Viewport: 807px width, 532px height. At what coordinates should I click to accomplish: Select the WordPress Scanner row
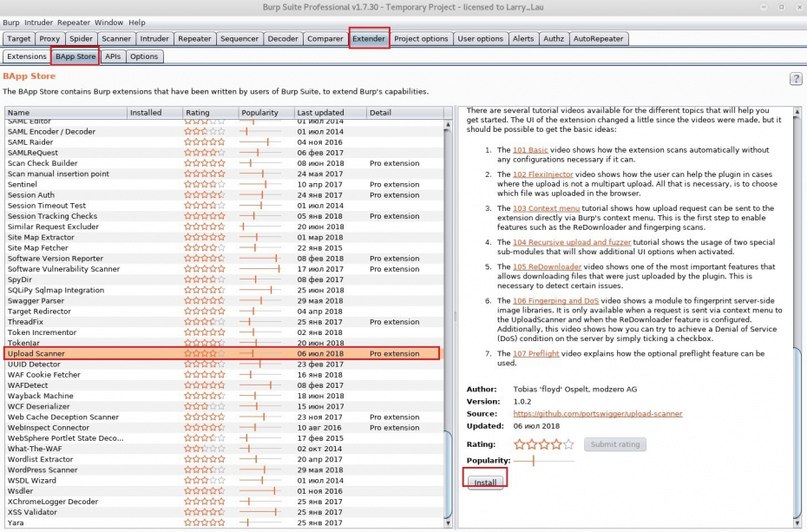tap(223, 470)
